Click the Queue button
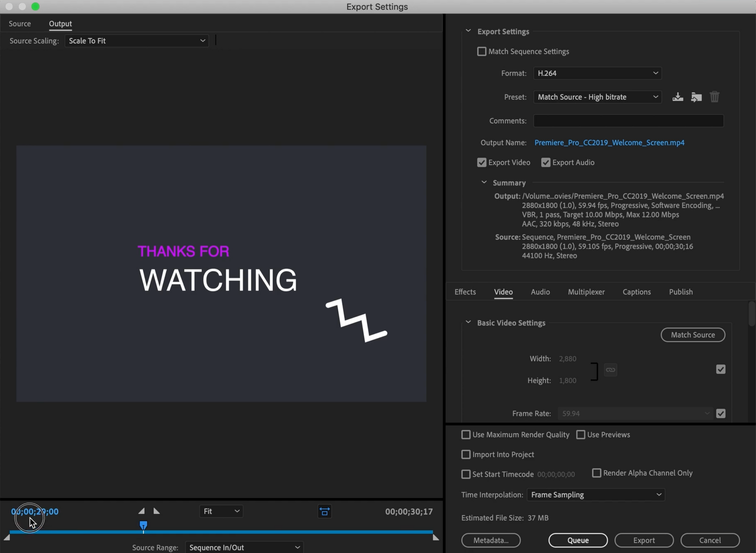 pos(578,540)
